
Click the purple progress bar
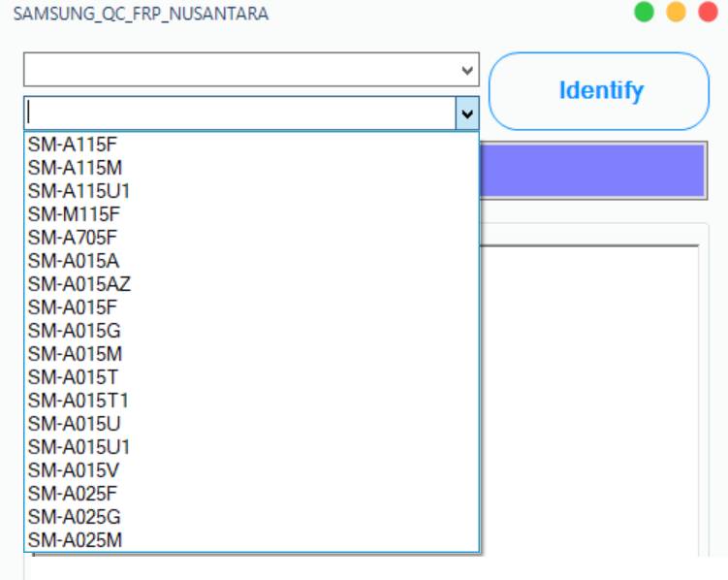592,171
